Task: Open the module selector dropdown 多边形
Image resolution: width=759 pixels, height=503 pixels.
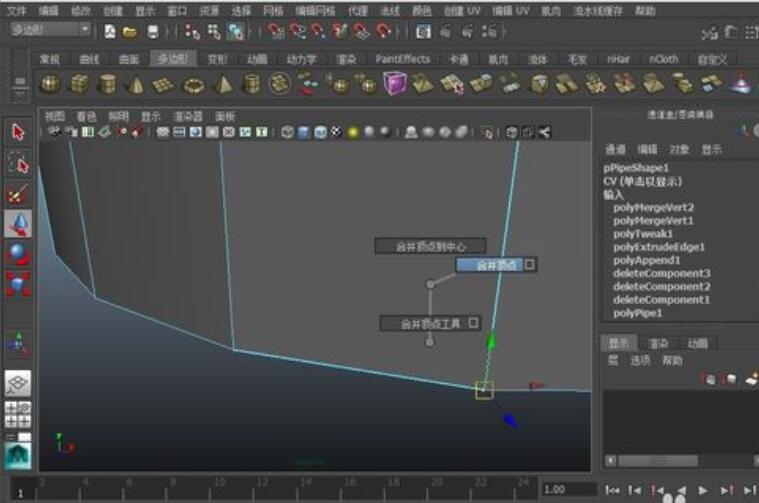Action: pos(51,31)
